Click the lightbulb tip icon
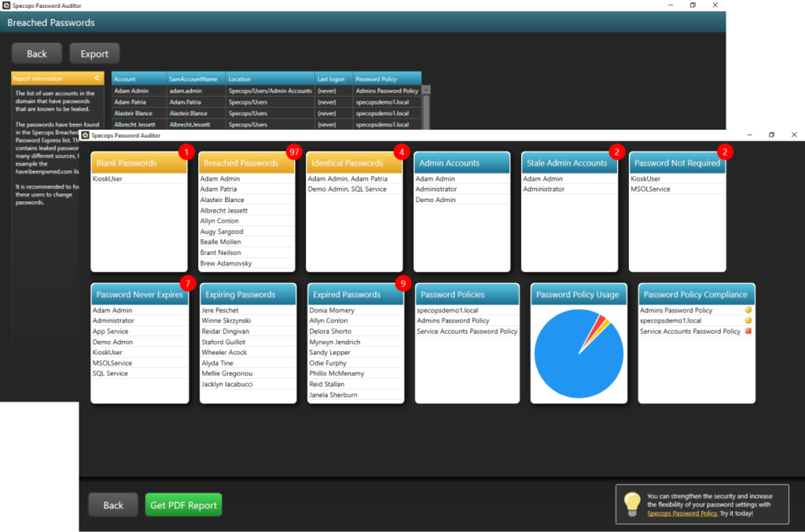This screenshot has height=532, width=805. coord(632,504)
